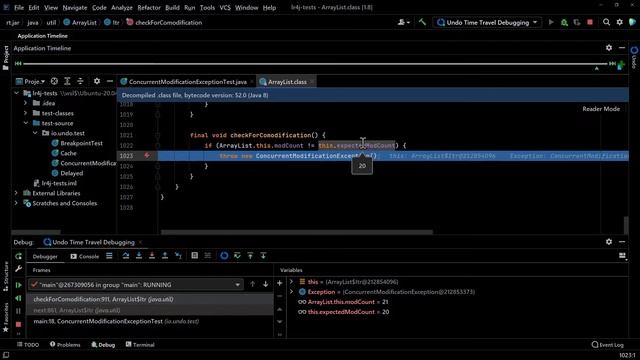Open the VCS menu

click(225, 7)
